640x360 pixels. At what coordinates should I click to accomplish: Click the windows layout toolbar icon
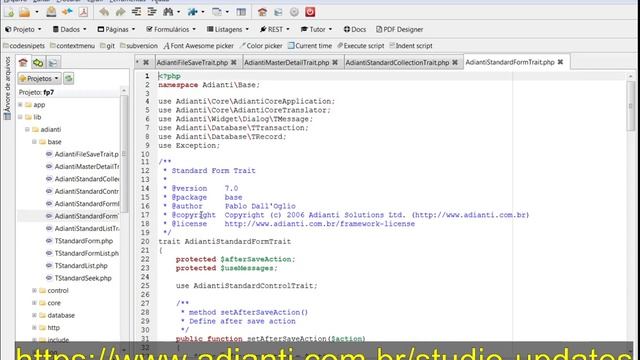217,12
